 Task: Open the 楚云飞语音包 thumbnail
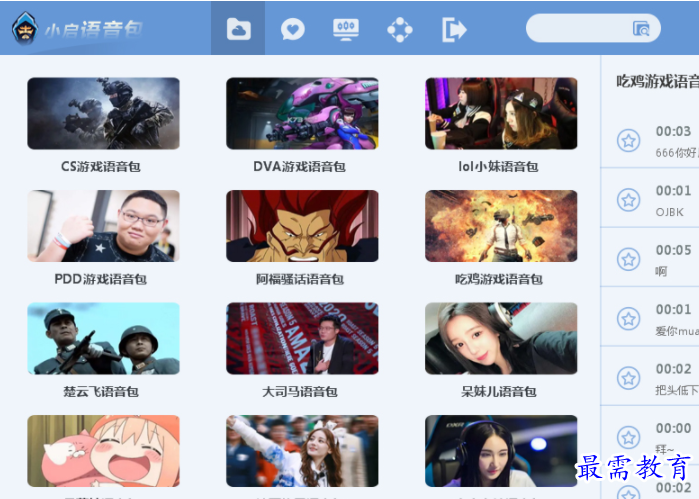coord(103,338)
